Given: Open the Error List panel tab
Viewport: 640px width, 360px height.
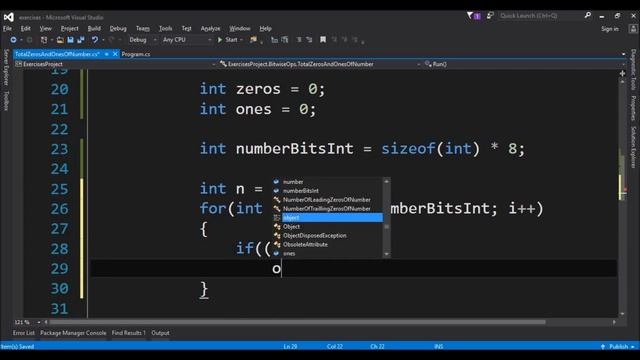Looking at the screenshot, I should (x=24, y=333).
